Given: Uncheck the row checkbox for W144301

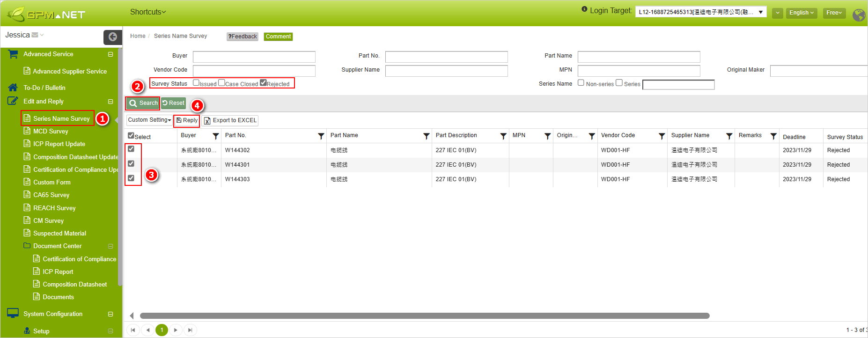Looking at the screenshot, I should tap(131, 163).
